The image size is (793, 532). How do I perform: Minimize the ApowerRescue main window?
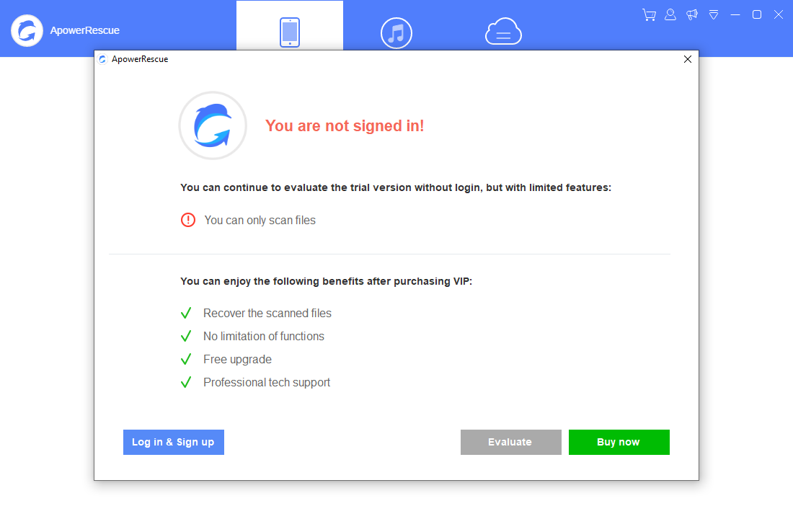point(735,14)
